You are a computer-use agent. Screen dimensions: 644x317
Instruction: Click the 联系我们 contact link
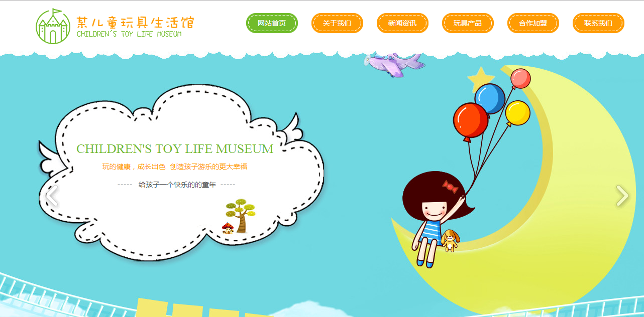(598, 23)
